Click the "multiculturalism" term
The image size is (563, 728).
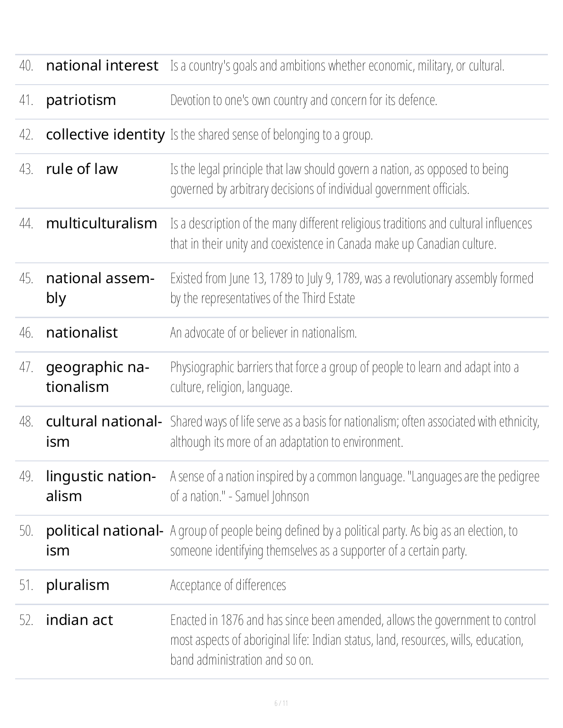[x=102, y=224]
